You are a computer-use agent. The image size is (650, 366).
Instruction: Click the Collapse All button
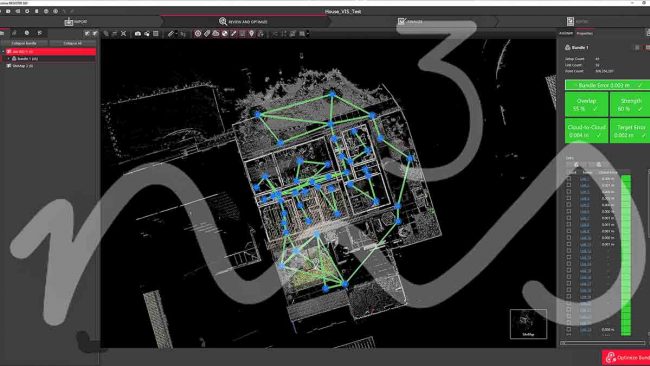tap(73, 43)
